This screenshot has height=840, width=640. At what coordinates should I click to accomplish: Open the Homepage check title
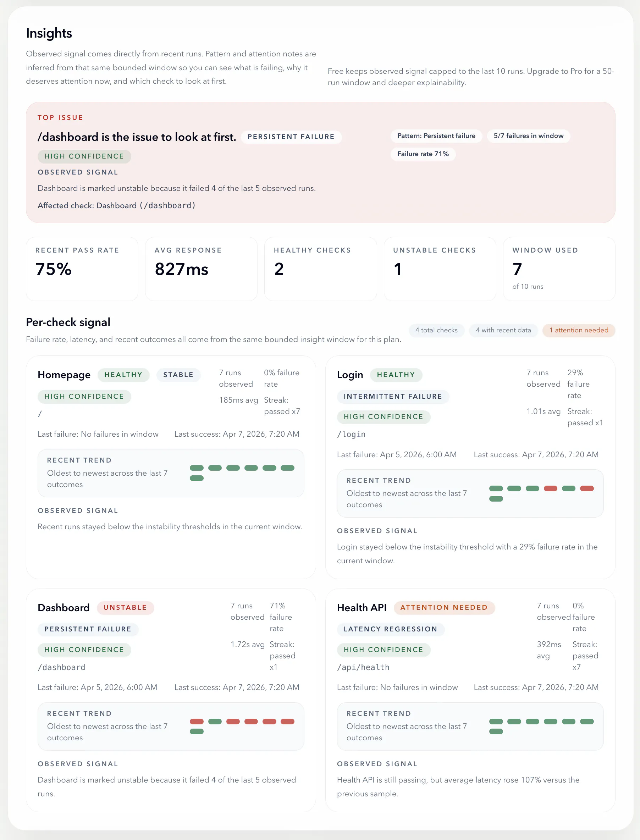(64, 375)
